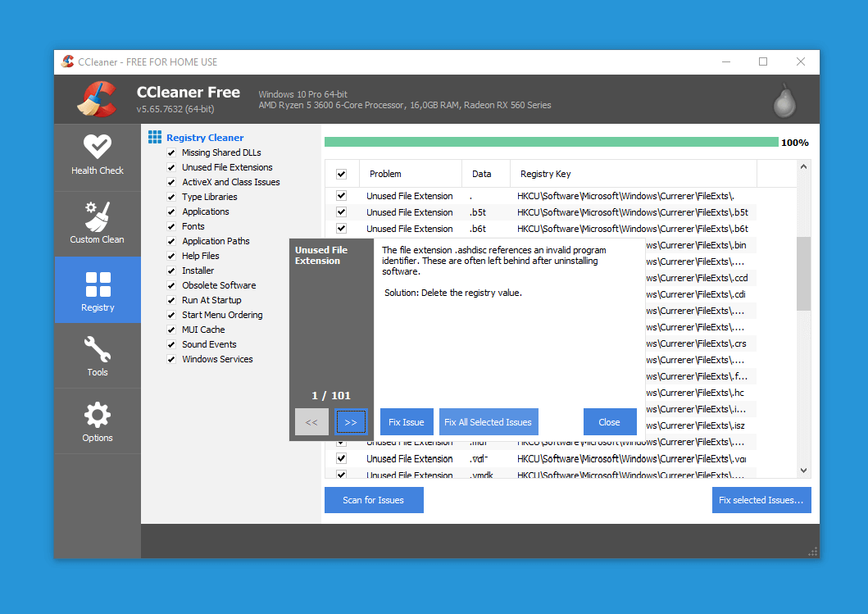Toggle the select-all checkbox in table header

pos(342,174)
